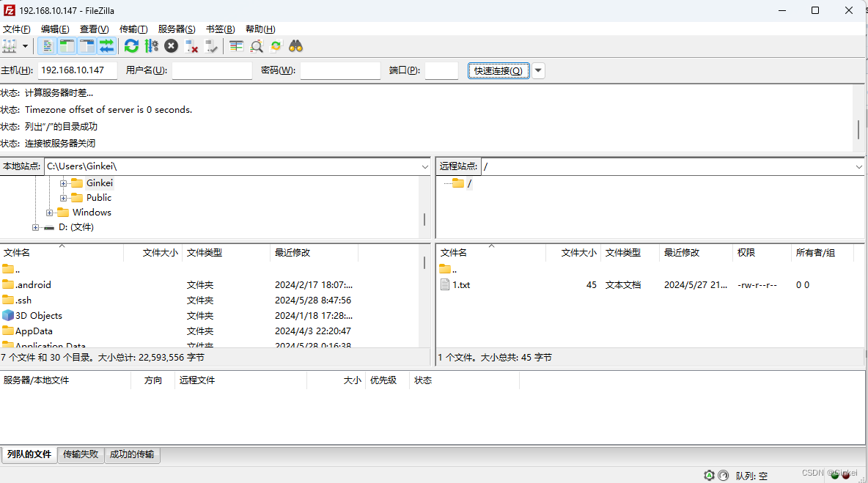The width and height of the screenshot is (868, 483).
Task: Open the quick connect history dropdown arrow
Action: (538, 71)
